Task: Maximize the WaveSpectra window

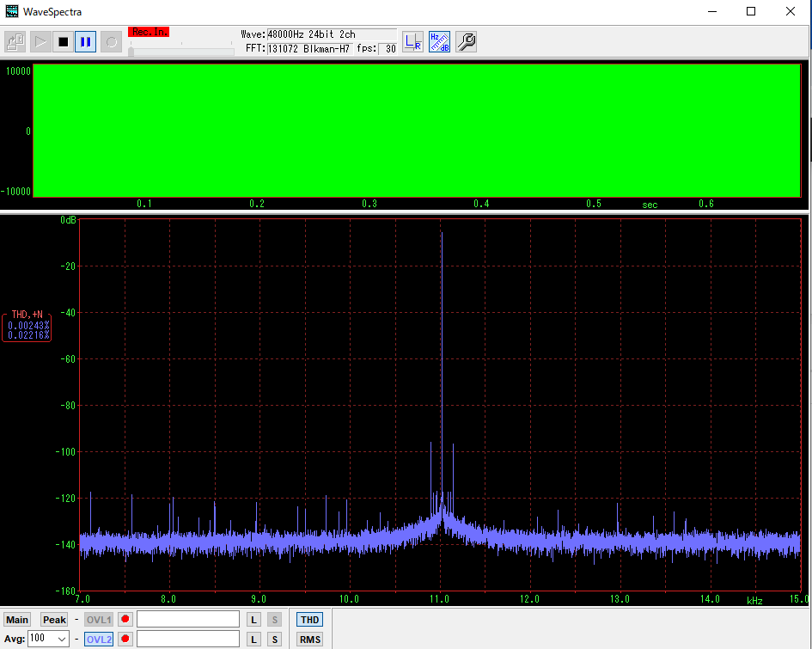Action: (751, 11)
